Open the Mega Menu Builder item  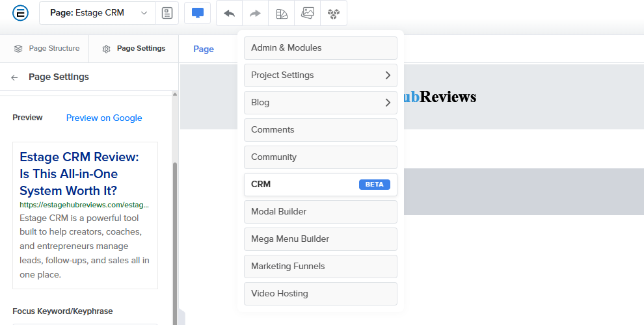tap(321, 239)
